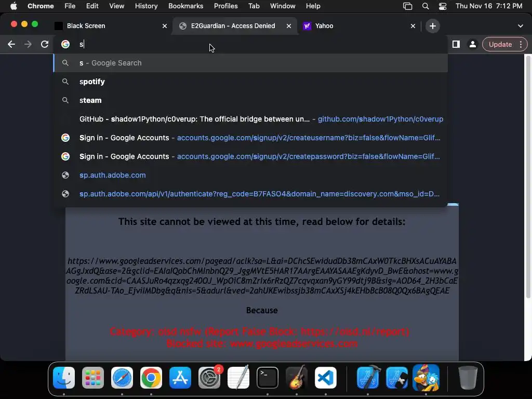Open System Settings from the Dock
Viewport: 532px width, 399px height.
click(209, 378)
